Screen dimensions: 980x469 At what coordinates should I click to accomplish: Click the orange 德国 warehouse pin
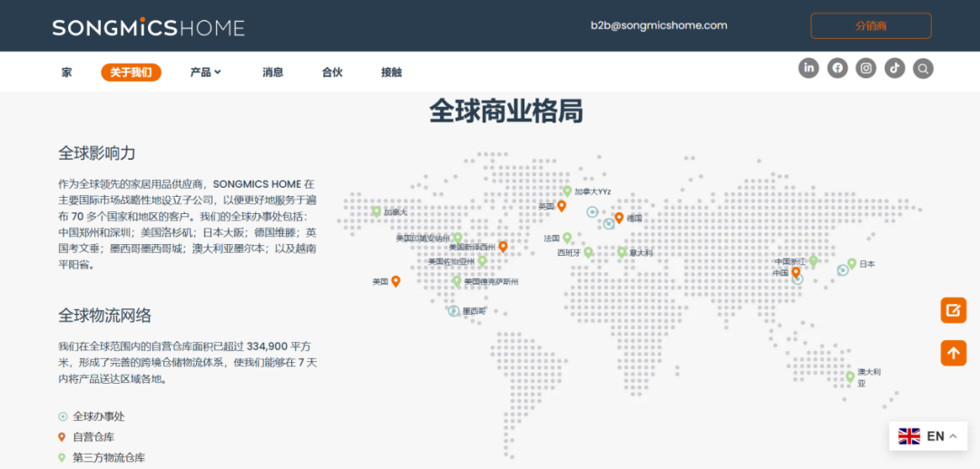[x=619, y=217]
